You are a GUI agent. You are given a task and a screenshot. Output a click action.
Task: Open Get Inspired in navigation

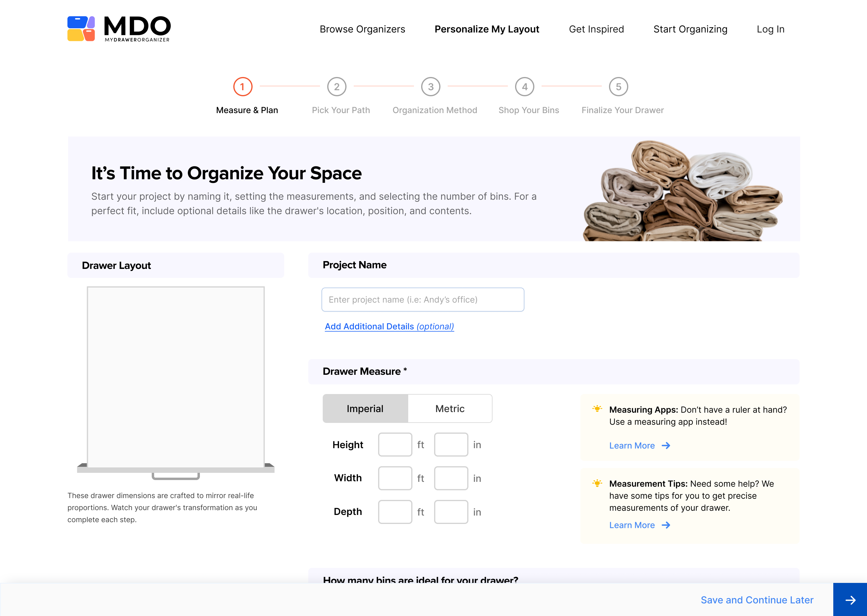pyautogui.click(x=596, y=29)
